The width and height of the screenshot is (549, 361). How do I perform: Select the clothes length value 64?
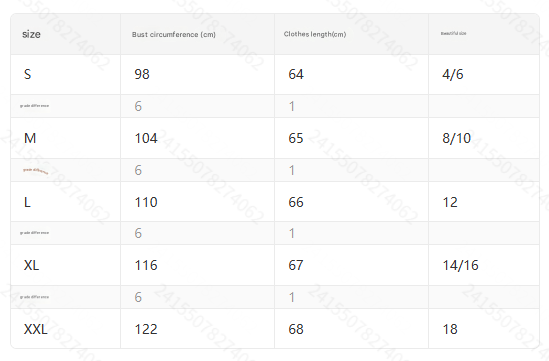296,74
